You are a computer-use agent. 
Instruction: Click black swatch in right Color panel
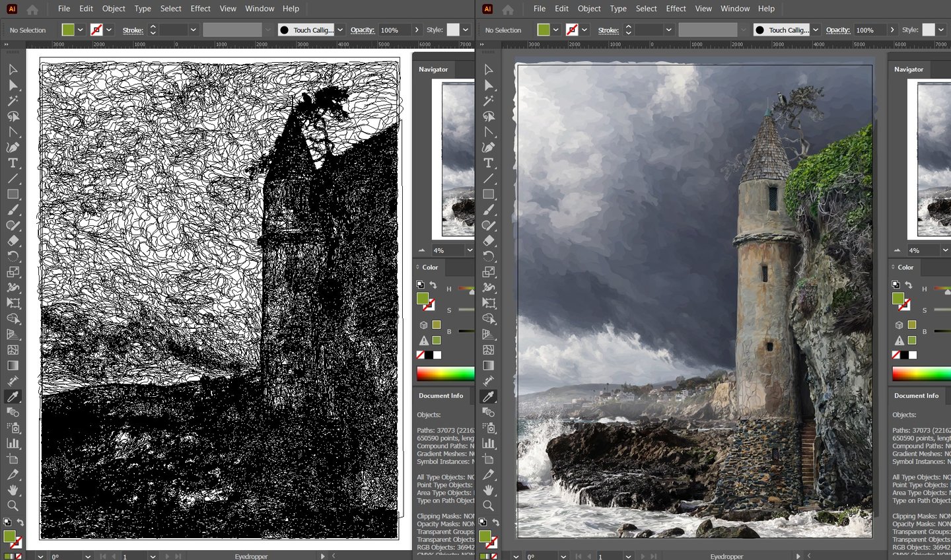coord(904,355)
